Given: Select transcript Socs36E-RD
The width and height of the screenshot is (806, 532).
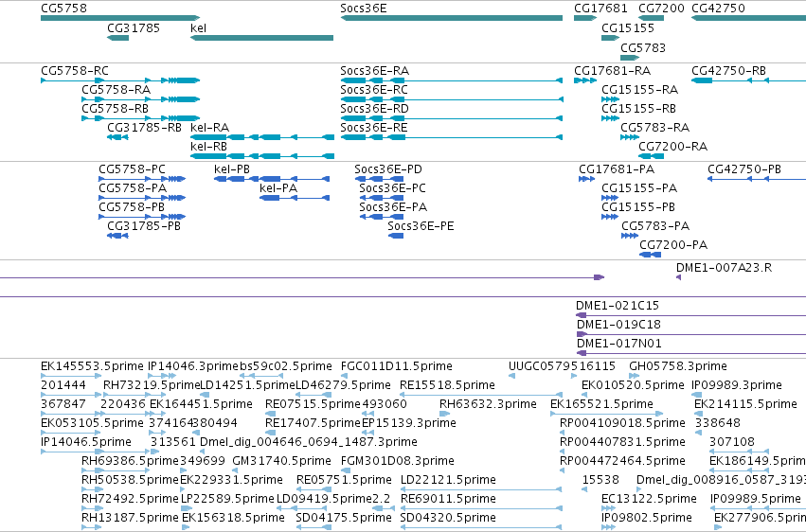Looking at the screenshot, I should point(452,118).
